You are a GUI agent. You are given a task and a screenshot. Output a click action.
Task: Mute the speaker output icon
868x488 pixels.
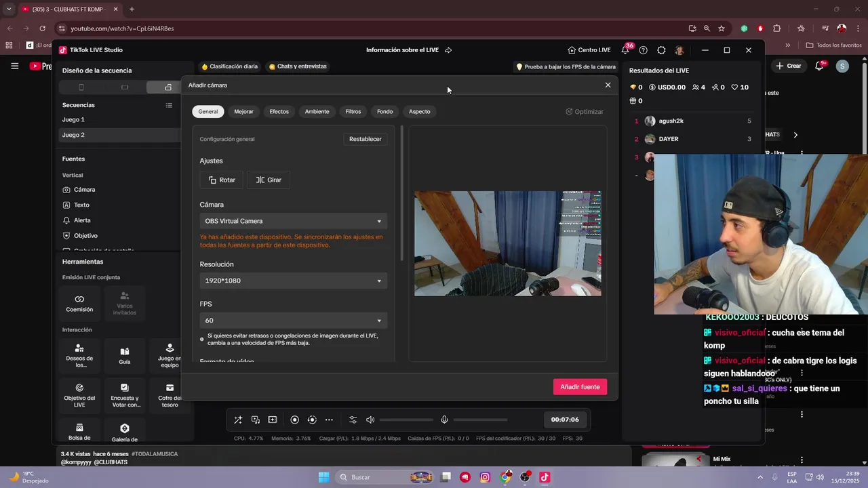click(370, 420)
